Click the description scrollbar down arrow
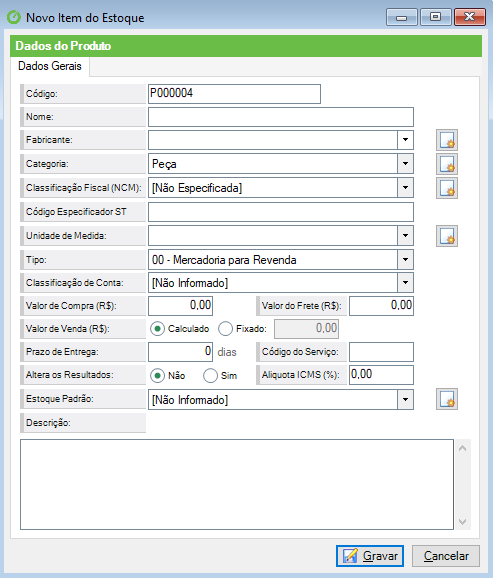493x578 pixels. tap(463, 522)
